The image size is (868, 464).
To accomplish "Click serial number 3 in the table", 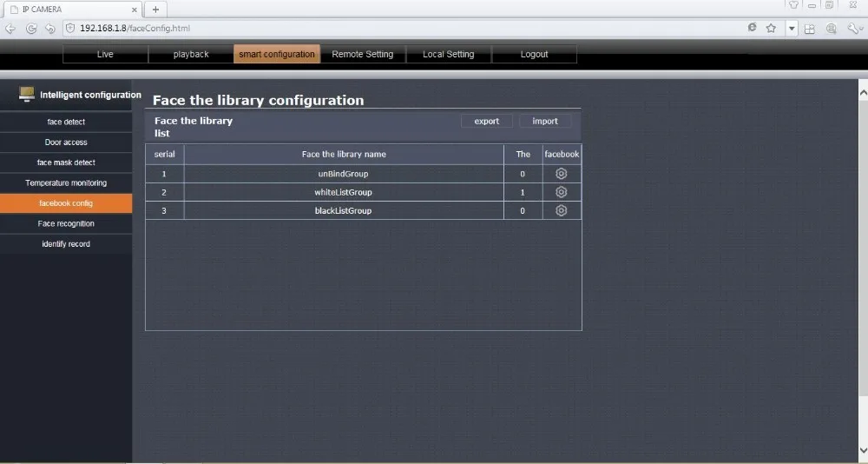I will click(164, 210).
